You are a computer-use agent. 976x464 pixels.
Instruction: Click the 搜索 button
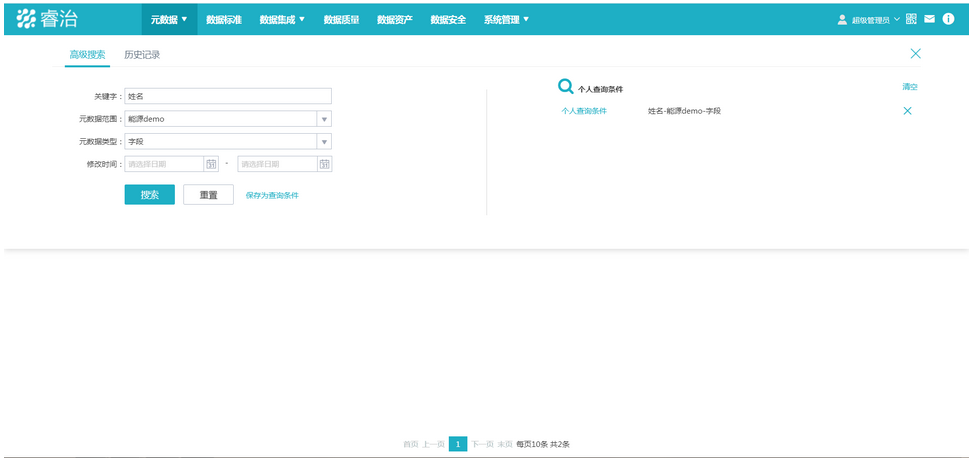pyautogui.click(x=149, y=195)
